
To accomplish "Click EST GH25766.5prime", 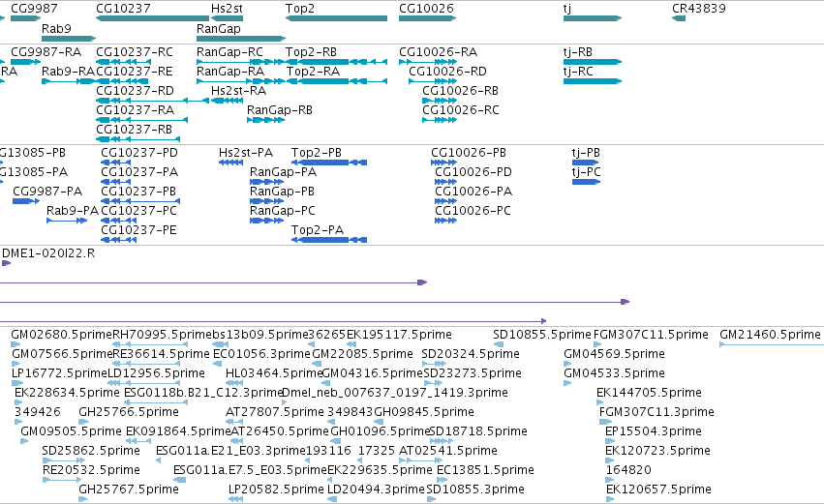I will [83, 422].
